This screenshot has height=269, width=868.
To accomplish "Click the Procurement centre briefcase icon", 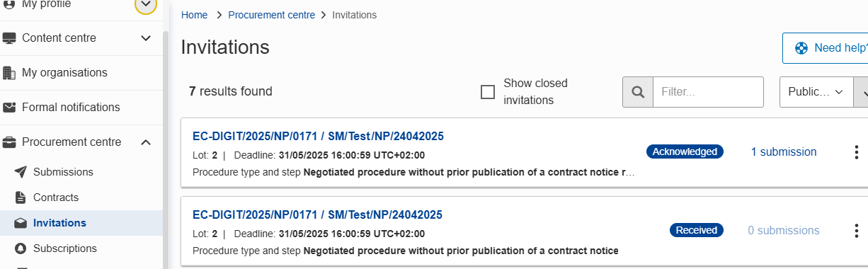I will click(9, 142).
